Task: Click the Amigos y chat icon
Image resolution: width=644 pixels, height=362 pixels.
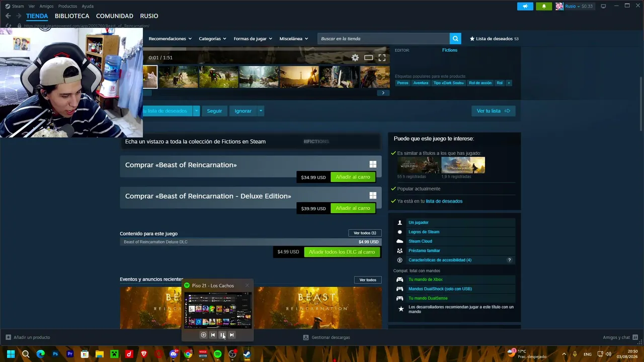Action: [x=635, y=337]
